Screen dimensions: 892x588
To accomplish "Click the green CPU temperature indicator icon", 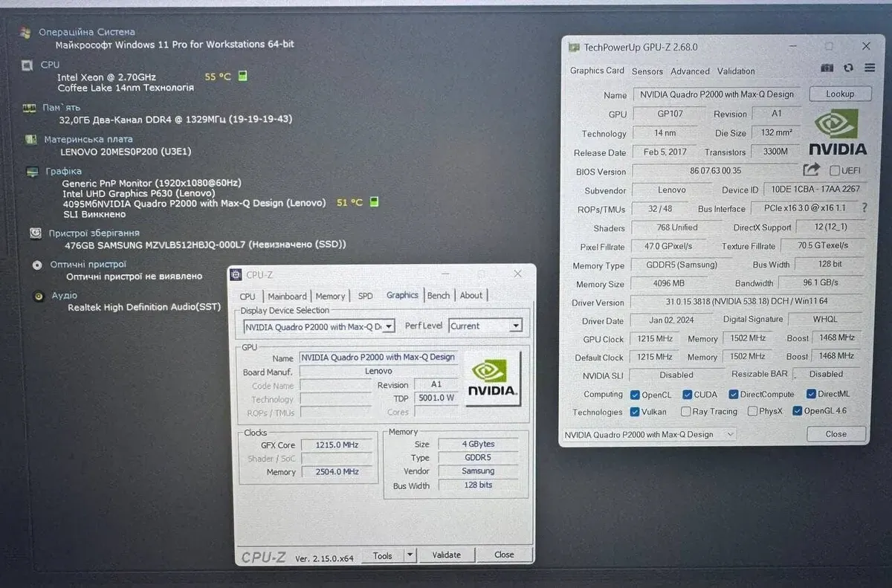I will (x=242, y=76).
